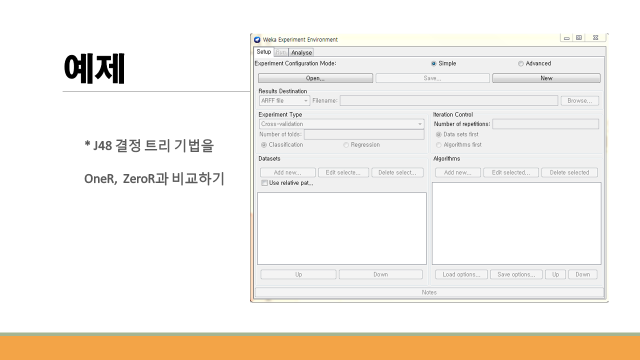Toggle Use relative paths checkbox
640x360 pixels.
click(264, 183)
